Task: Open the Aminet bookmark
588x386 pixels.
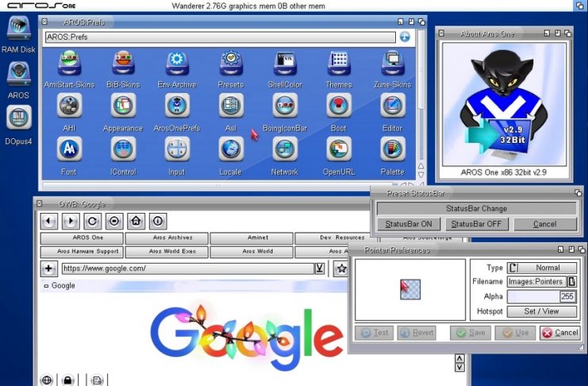Action: click(x=251, y=238)
